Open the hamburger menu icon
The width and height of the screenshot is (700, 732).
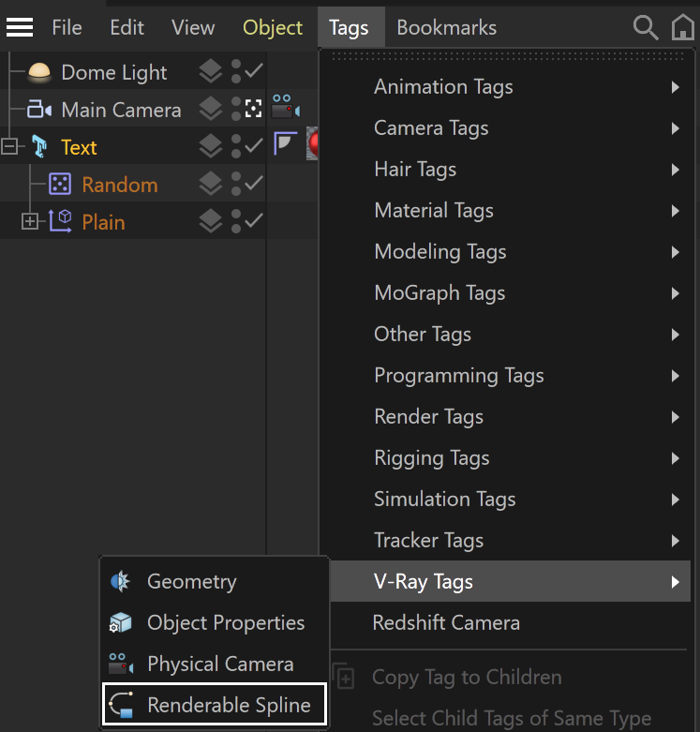pos(19,27)
